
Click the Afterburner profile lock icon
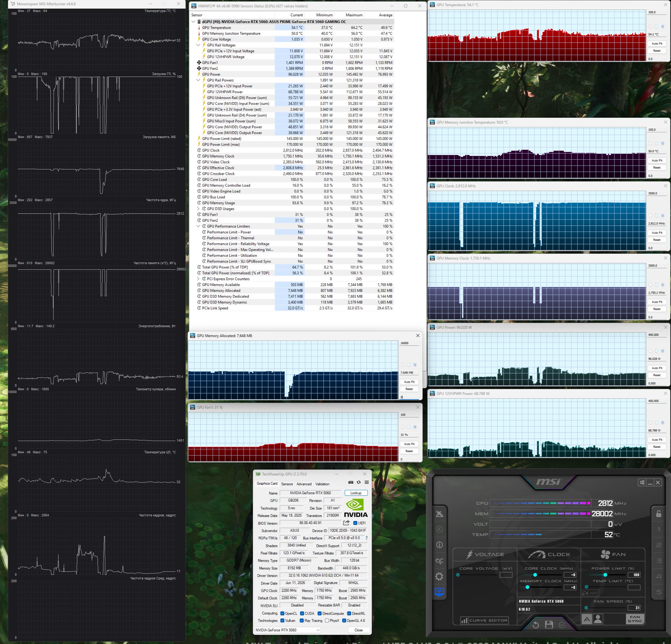pyautogui.click(x=658, y=514)
